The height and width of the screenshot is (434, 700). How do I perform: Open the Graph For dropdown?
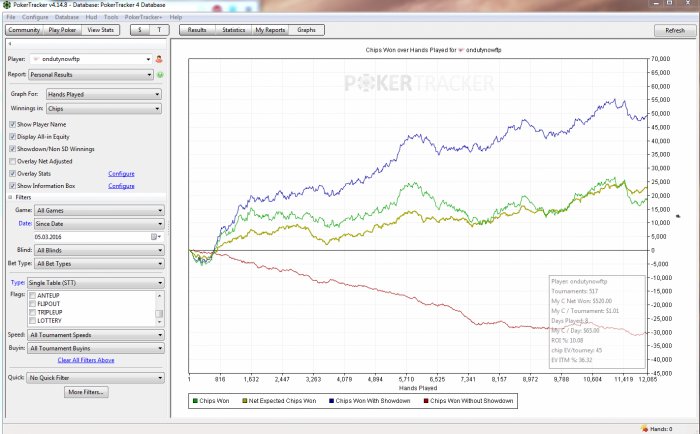[104, 94]
